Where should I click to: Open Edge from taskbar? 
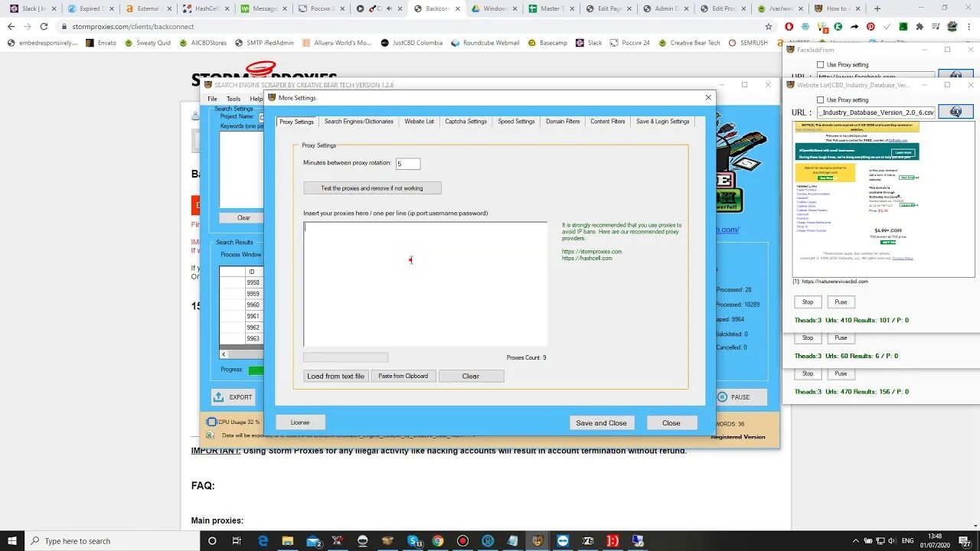point(263,540)
